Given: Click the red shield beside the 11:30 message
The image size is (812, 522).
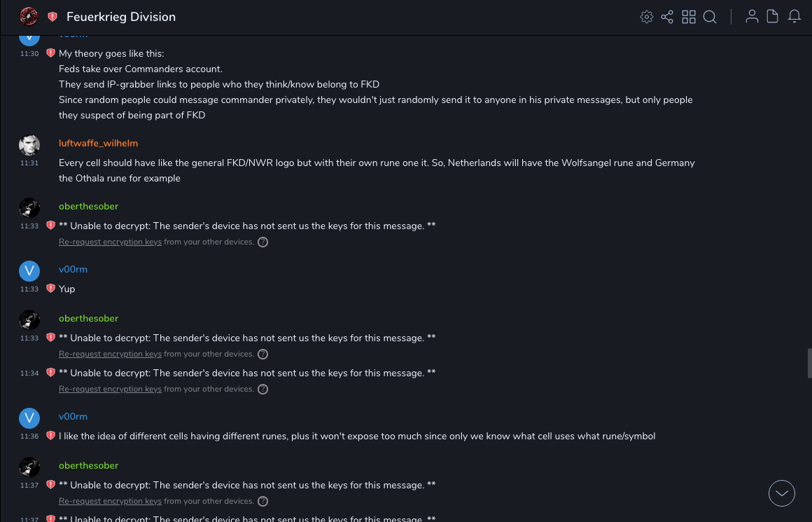Looking at the screenshot, I should tap(50, 53).
